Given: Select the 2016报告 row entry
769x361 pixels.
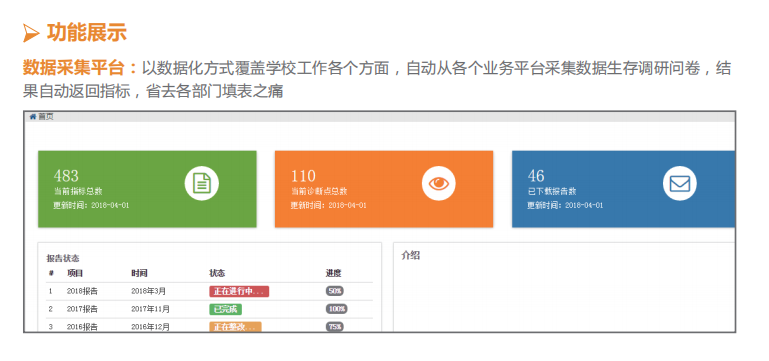Looking at the screenshot, I should pos(82,327).
